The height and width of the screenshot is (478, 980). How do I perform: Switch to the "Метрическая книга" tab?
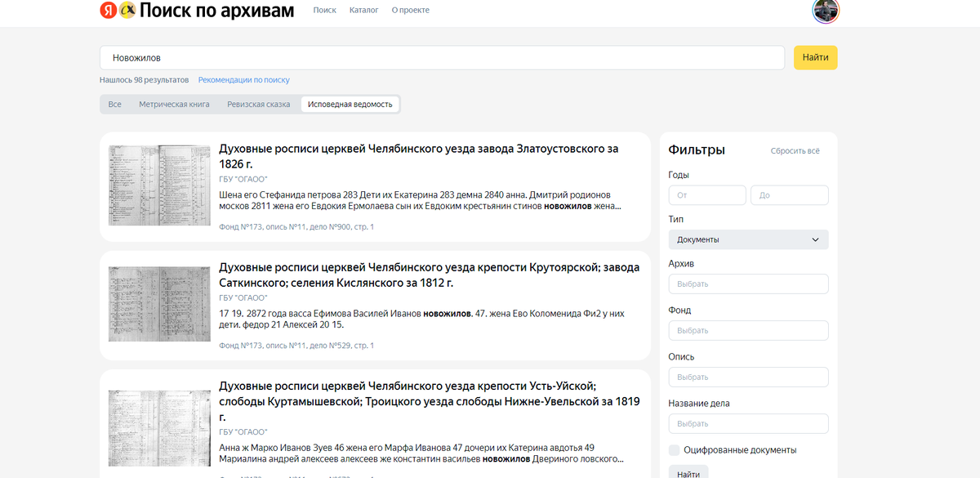coord(175,105)
